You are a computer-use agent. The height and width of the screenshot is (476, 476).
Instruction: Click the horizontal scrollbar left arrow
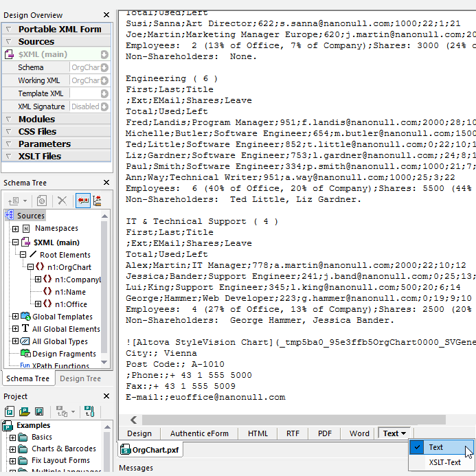pyautogui.click(x=133, y=420)
